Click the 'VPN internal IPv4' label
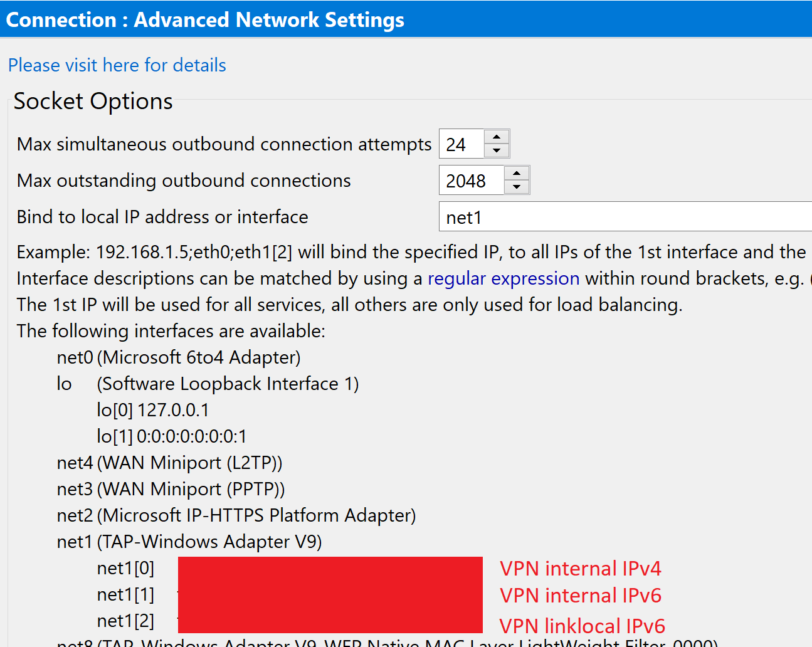This screenshot has height=647, width=812. [x=581, y=568]
